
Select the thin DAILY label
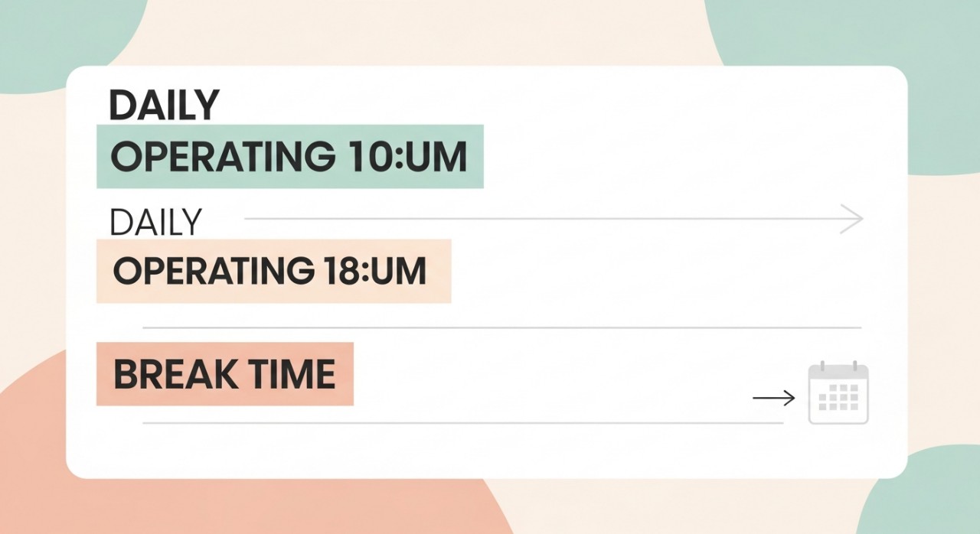[155, 222]
